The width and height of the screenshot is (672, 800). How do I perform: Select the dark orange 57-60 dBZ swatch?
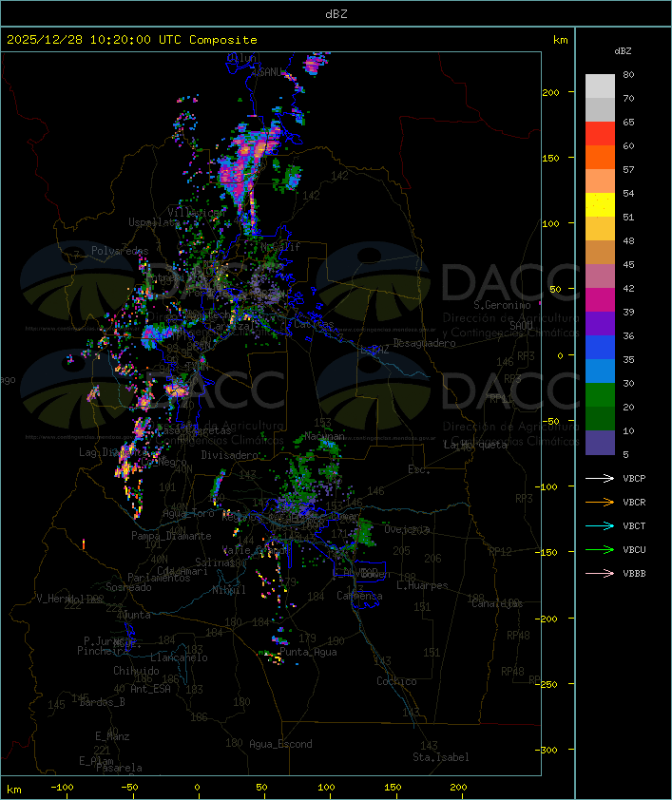tap(600, 157)
